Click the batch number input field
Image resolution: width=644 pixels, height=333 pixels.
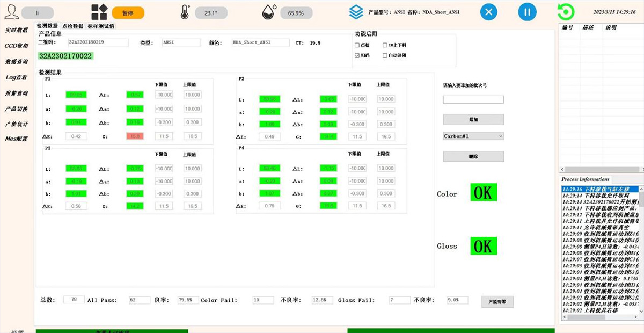pyautogui.click(x=473, y=99)
